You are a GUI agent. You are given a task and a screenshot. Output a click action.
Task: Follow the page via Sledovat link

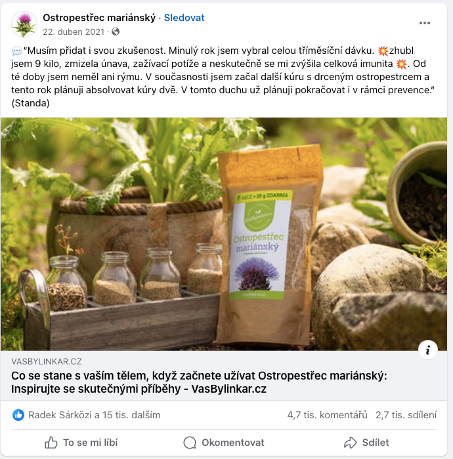click(184, 18)
